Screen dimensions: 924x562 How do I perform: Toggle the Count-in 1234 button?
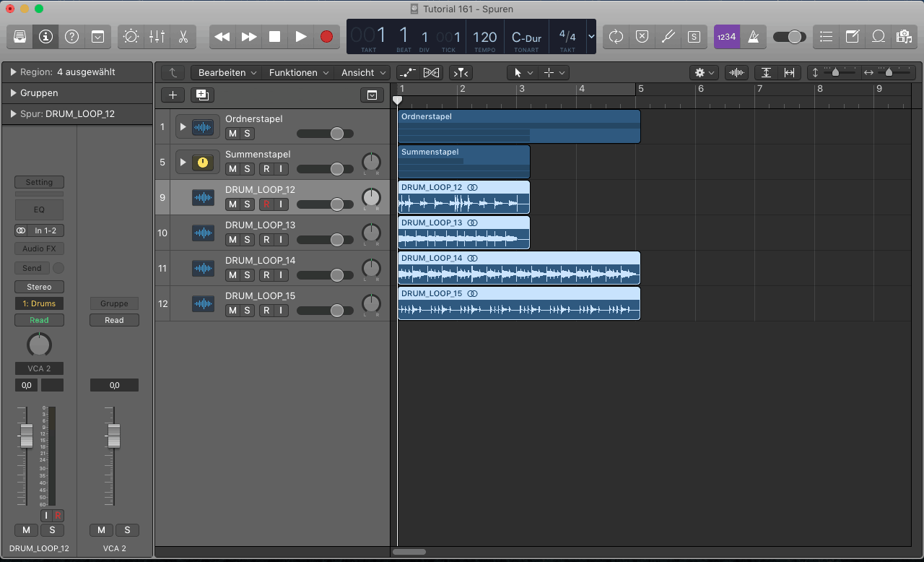[727, 36]
